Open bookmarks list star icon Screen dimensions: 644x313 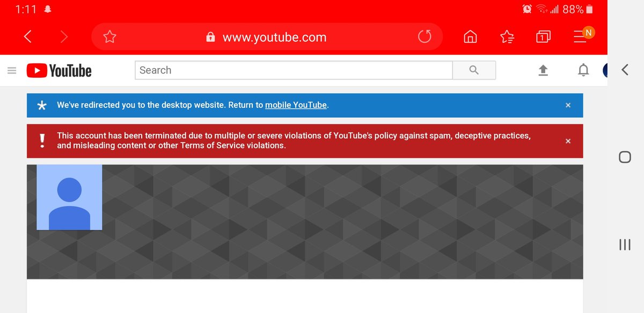[507, 36]
